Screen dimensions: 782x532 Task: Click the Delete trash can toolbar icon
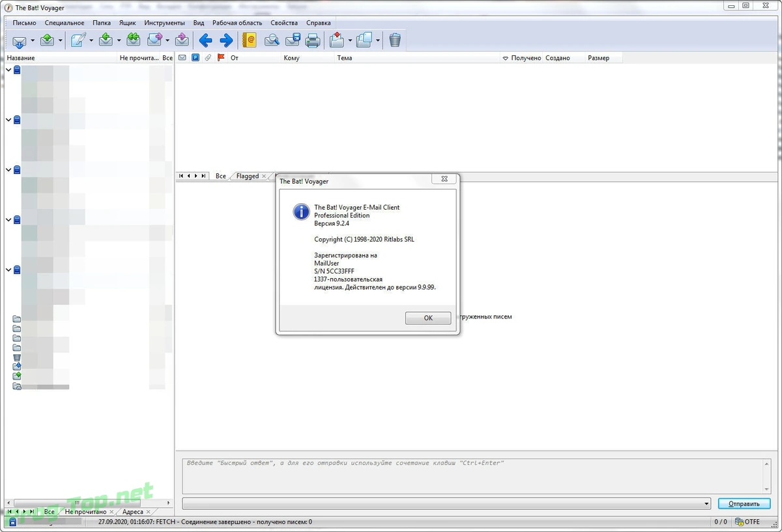[x=395, y=40]
